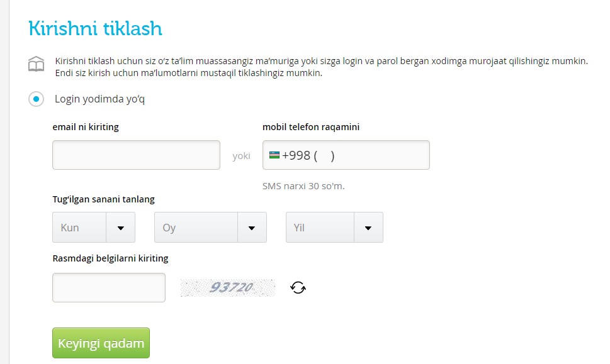610x364 pixels.
Task: Click the captcha characters text box
Action: (x=108, y=288)
